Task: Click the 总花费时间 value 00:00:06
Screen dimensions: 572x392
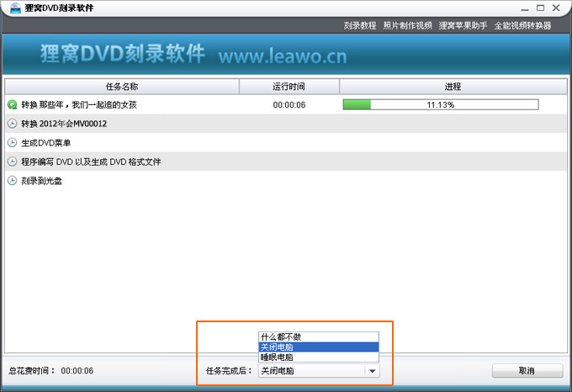Action: [77, 371]
